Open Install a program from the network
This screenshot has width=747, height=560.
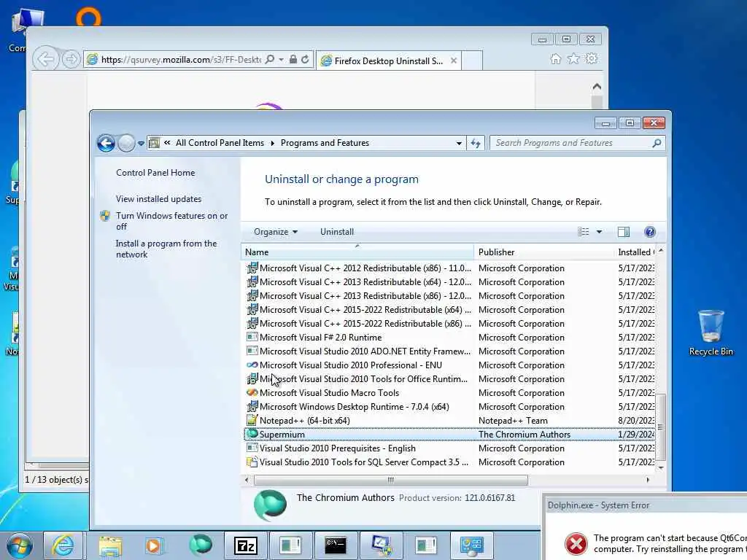[166, 249]
